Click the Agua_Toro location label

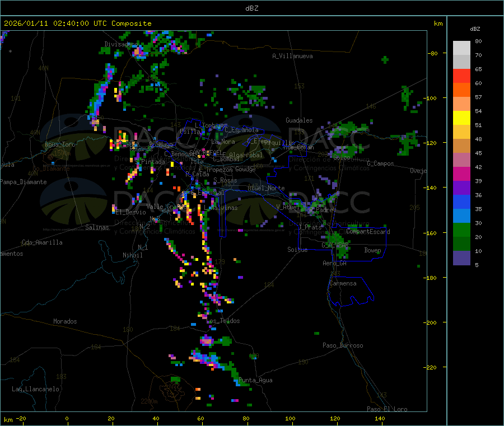point(60,144)
